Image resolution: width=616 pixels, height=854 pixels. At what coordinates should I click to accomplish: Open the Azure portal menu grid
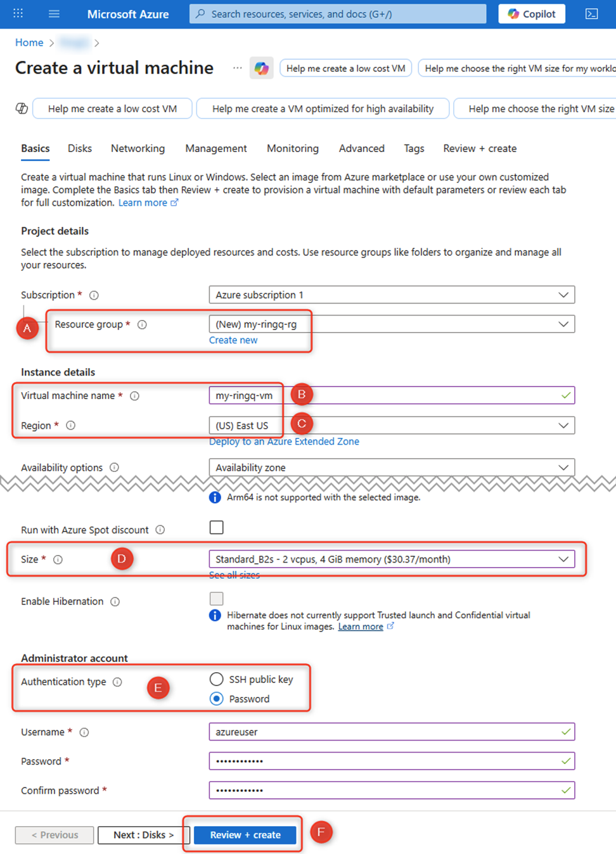click(x=17, y=13)
